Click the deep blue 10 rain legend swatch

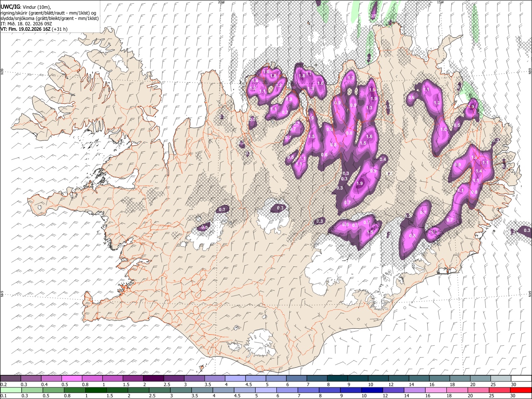(372, 390)
